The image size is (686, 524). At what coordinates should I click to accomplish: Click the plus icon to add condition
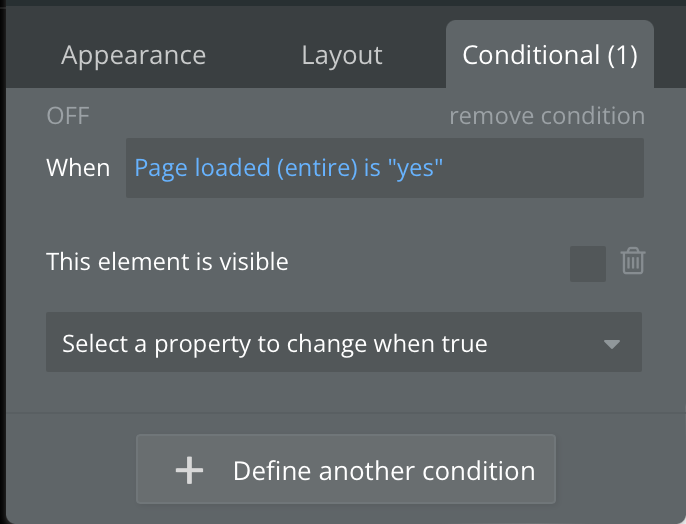click(189, 470)
